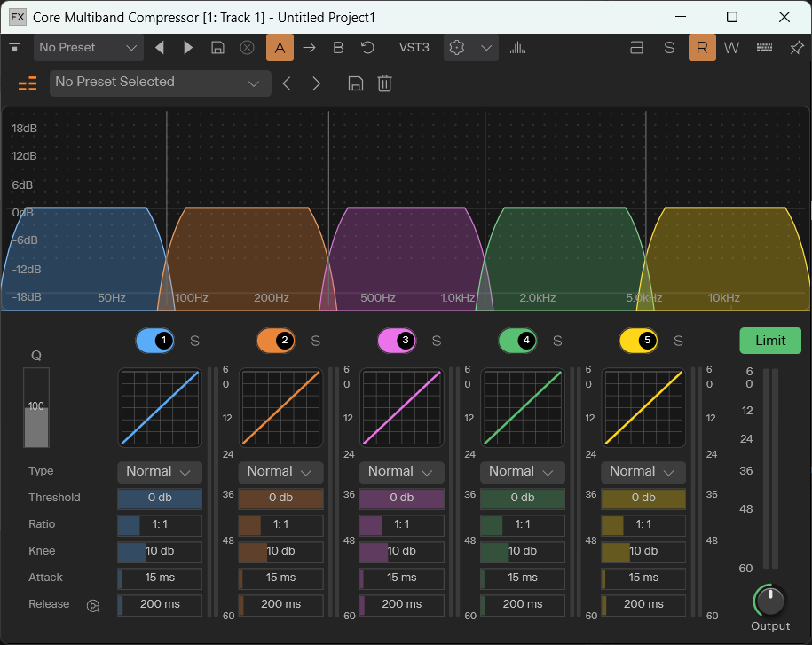Open band 4 Type Normal dropdown

pyautogui.click(x=523, y=472)
